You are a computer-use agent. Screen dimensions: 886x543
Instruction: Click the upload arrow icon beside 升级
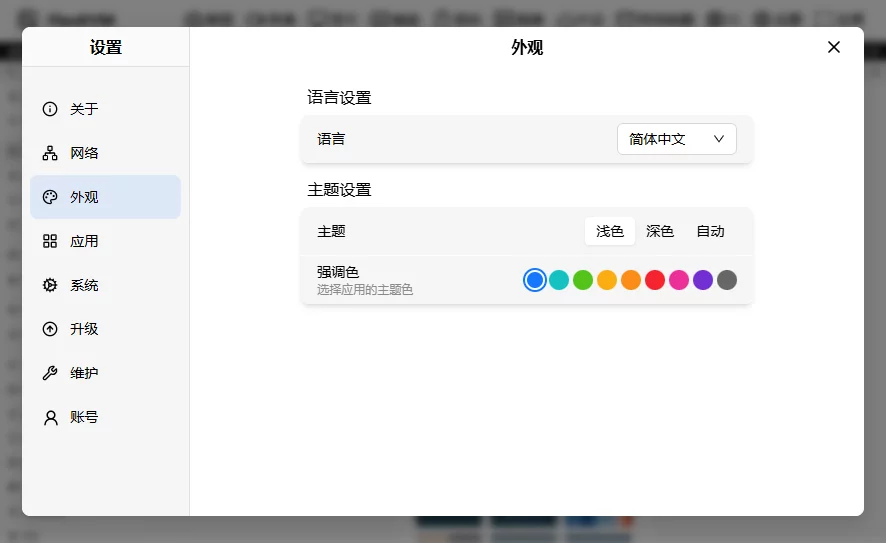pyautogui.click(x=50, y=329)
